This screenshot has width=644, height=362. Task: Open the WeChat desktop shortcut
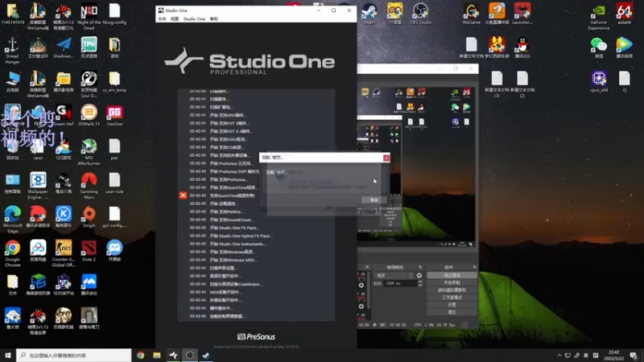[598, 47]
